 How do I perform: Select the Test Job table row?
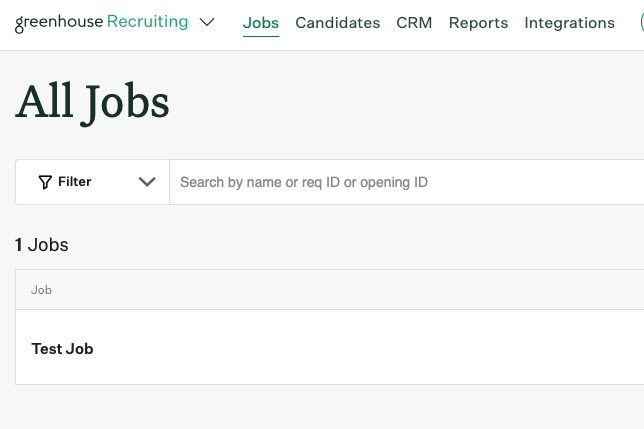[x=330, y=347]
